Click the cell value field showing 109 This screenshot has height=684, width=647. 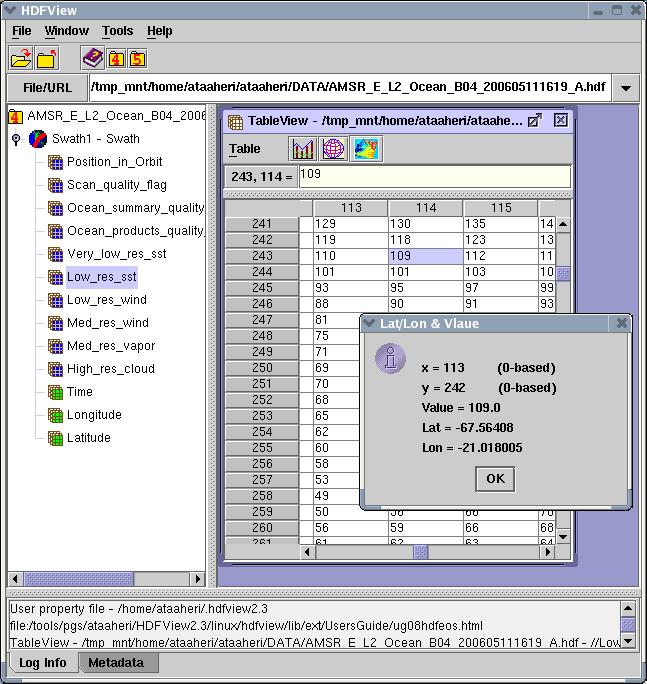coord(433,176)
